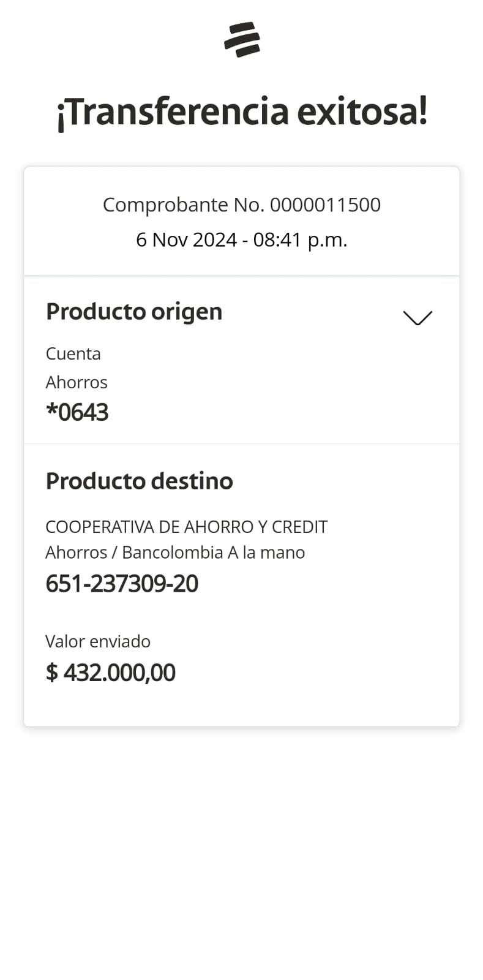Image resolution: width=483 pixels, height=980 pixels.
Task: Click the date 6 Nov 2024 - 08:41 p.m.
Action: tap(241, 239)
